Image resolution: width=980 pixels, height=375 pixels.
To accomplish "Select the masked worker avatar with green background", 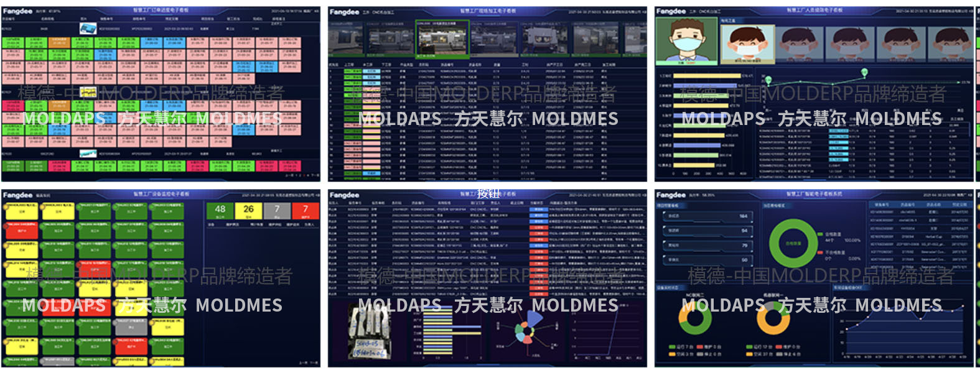I will [686, 40].
